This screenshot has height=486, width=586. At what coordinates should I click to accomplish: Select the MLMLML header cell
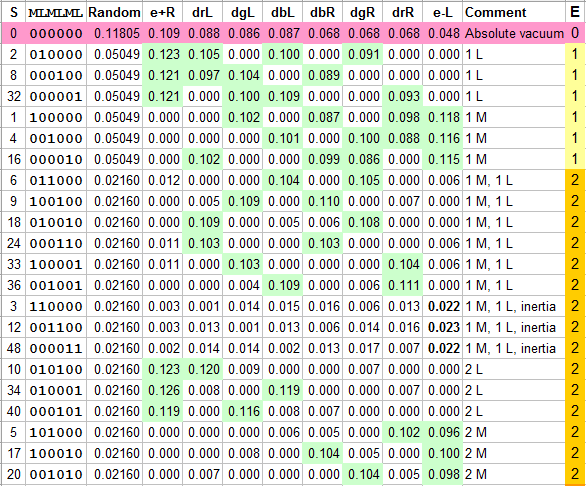(x=56, y=12)
